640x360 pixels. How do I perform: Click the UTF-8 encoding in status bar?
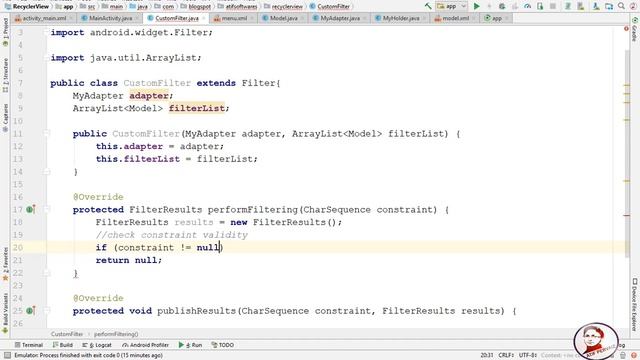point(527,355)
